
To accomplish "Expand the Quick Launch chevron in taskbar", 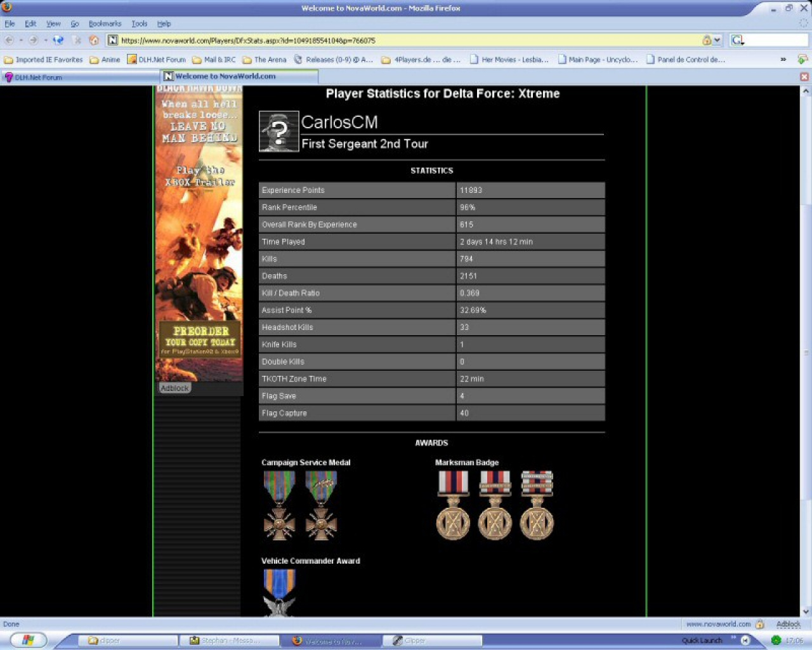I will (733, 637).
